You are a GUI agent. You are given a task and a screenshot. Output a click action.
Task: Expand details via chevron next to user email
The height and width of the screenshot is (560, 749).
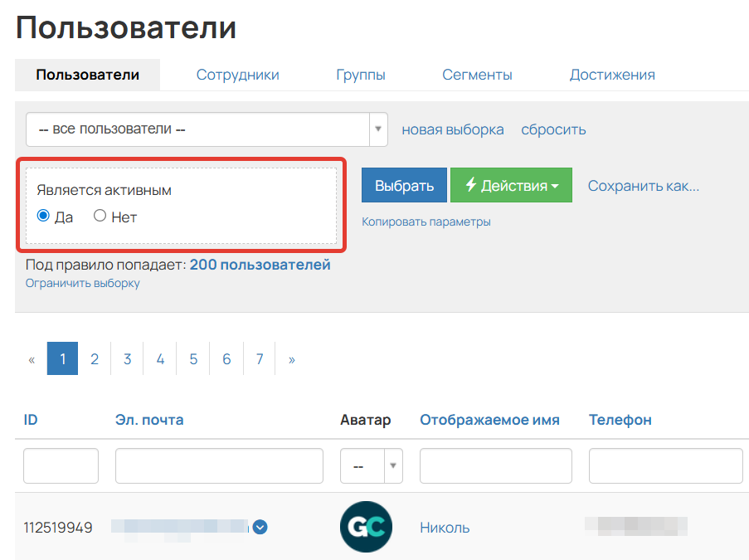click(x=260, y=526)
